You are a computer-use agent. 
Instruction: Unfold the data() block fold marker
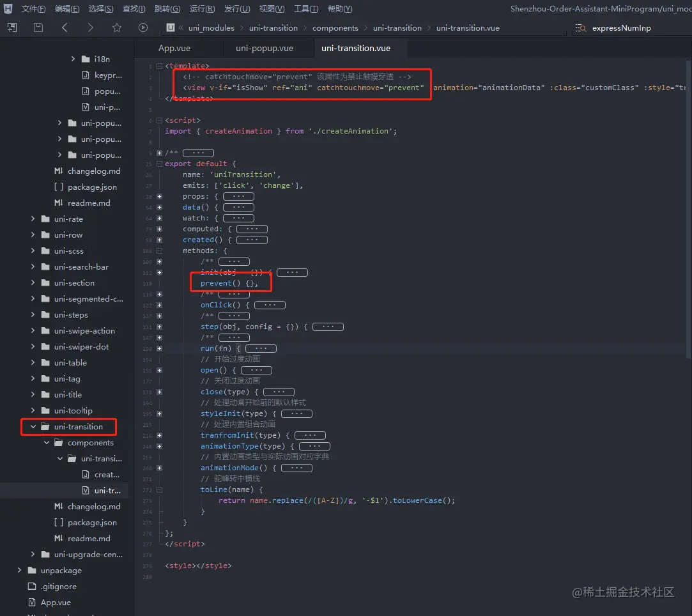[159, 207]
